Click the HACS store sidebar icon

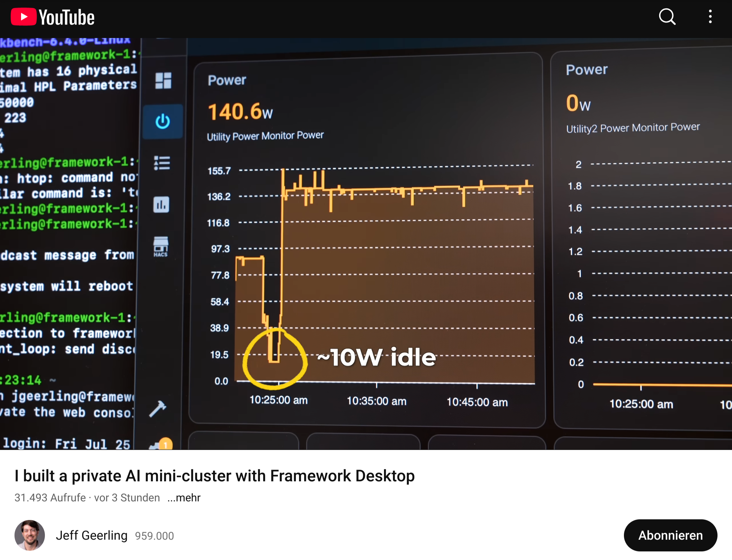point(161,247)
